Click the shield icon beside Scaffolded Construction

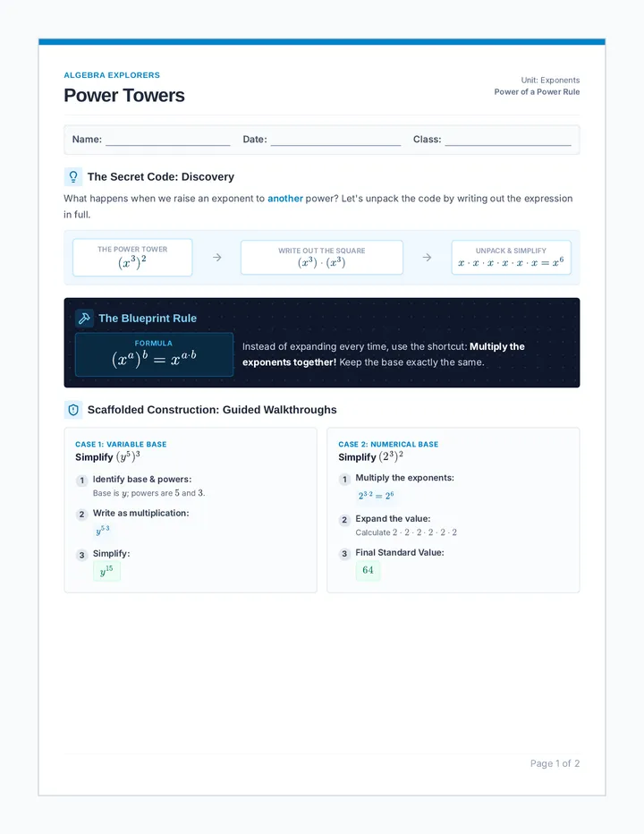click(73, 410)
